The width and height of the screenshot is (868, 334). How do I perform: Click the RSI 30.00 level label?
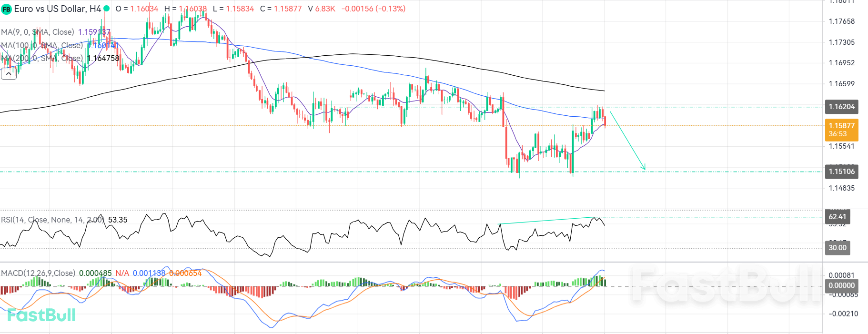click(838, 248)
